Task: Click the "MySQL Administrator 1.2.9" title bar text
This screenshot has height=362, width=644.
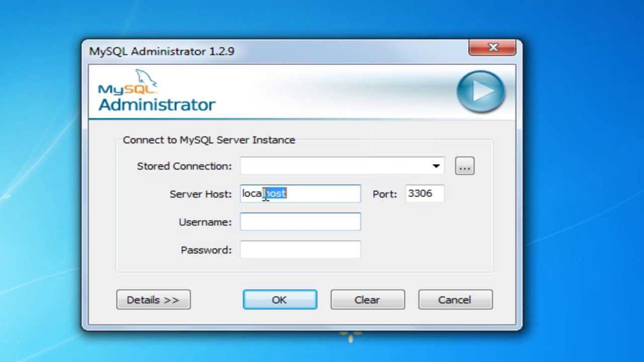Action: tap(162, 51)
